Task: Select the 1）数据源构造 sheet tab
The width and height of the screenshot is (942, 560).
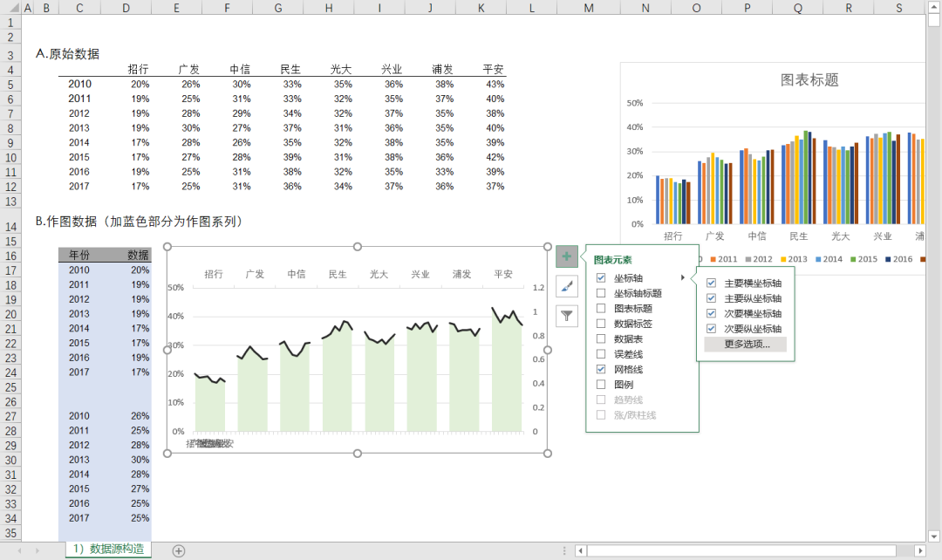Action: coord(109,550)
